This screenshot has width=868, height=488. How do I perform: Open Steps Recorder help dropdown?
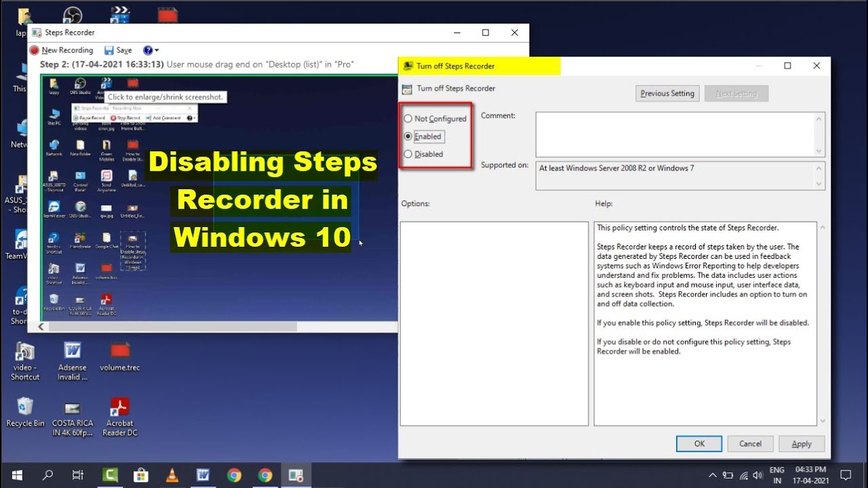151,50
